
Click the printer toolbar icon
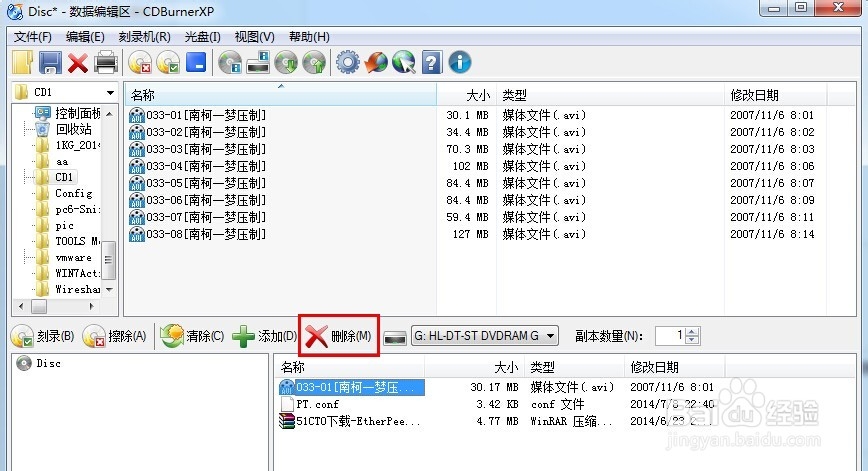pos(106,63)
